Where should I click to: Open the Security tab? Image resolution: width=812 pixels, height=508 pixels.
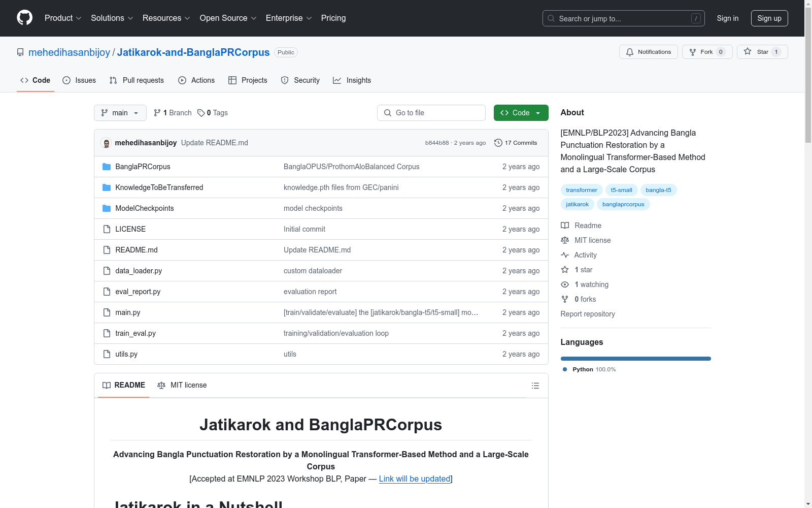300,80
